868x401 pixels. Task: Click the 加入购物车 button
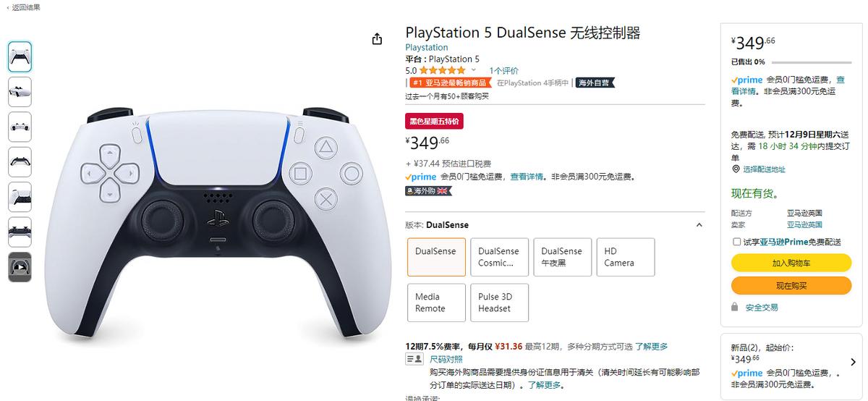click(x=791, y=263)
